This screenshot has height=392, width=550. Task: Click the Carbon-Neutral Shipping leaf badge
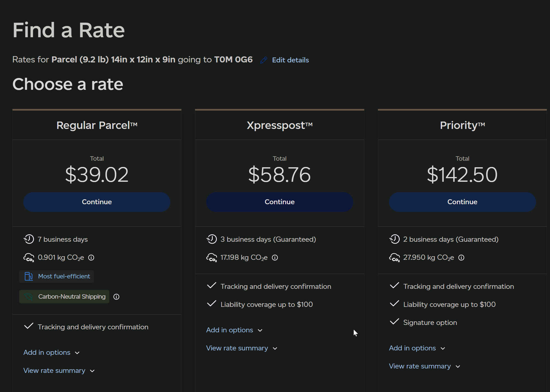point(64,297)
